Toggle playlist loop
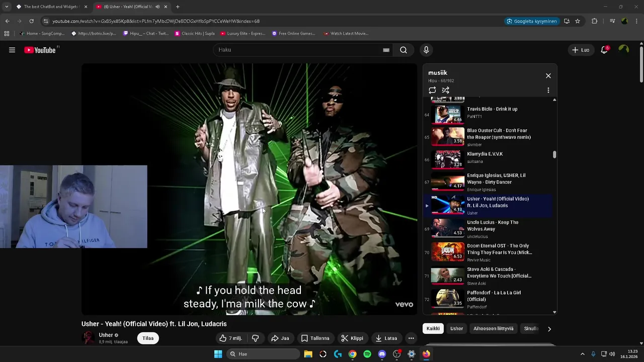Viewport: 644px width, 362px height. (432, 90)
